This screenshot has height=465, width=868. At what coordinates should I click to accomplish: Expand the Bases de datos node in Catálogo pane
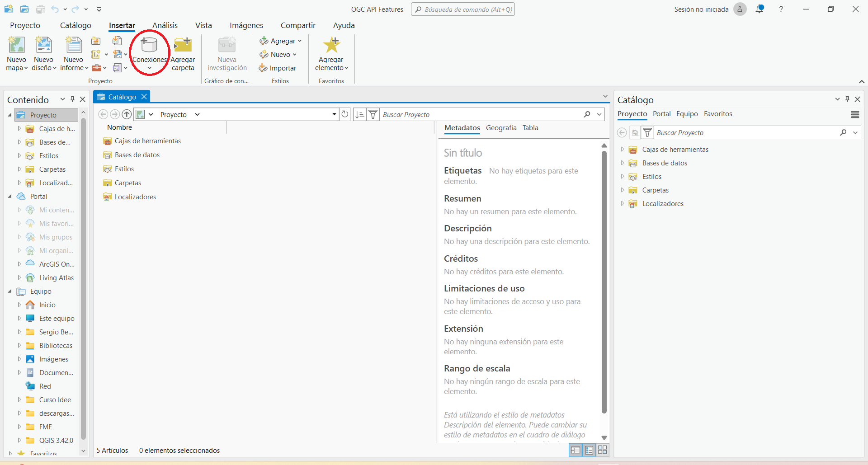click(x=623, y=163)
